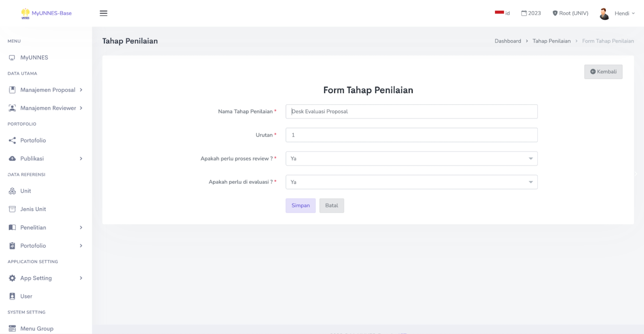The height and width of the screenshot is (334, 644).
Task: Click the Hendi user avatar
Action: point(604,14)
